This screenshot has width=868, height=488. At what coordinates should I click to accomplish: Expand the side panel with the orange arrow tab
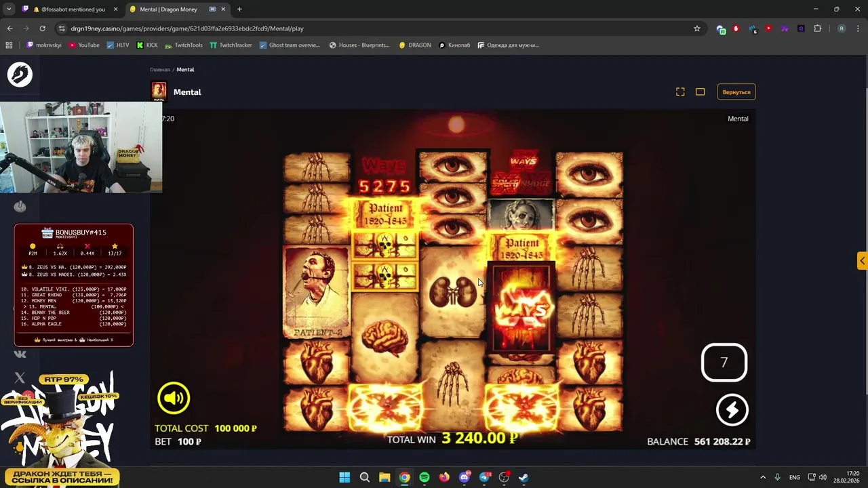tap(862, 261)
